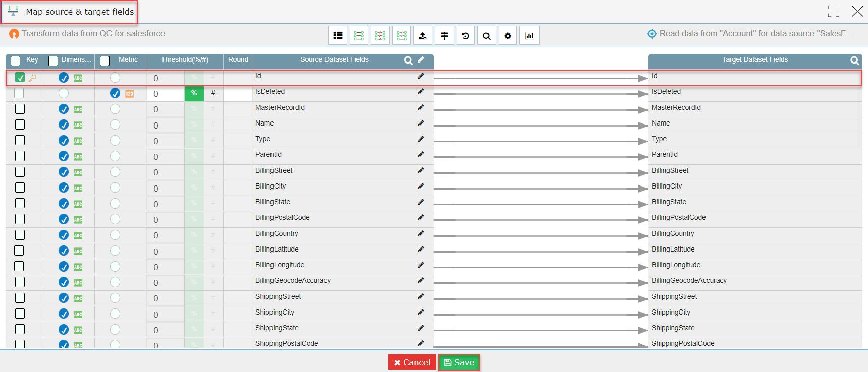Click the Read data from Account label
Image resolution: width=868 pixels, height=372 pixels.
pyautogui.click(x=756, y=33)
